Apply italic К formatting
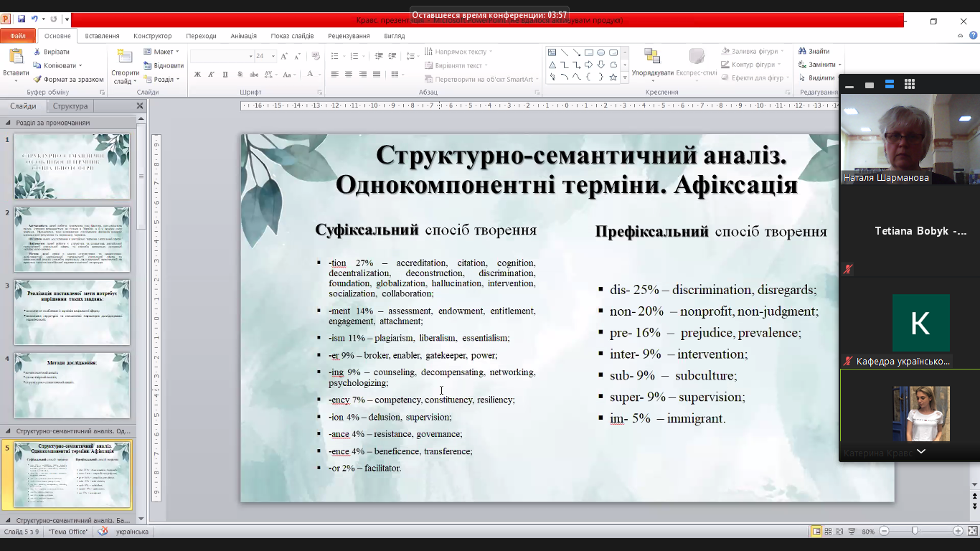The image size is (980, 551). (x=211, y=74)
